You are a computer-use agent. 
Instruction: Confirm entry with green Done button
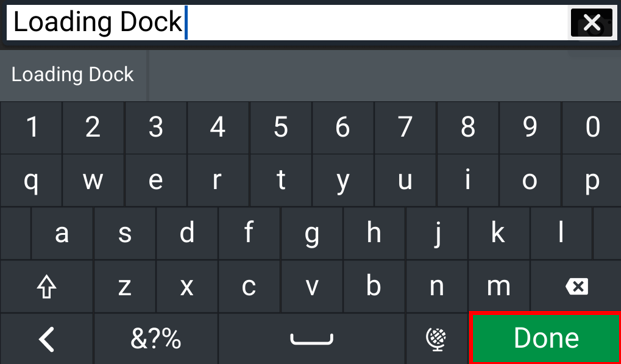(545, 337)
